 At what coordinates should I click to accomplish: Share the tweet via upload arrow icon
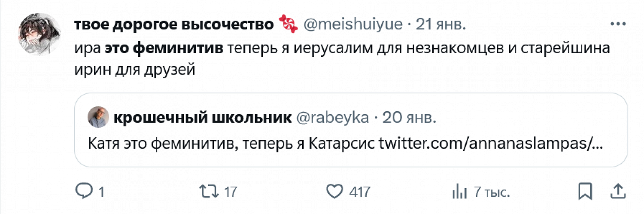tap(617, 191)
